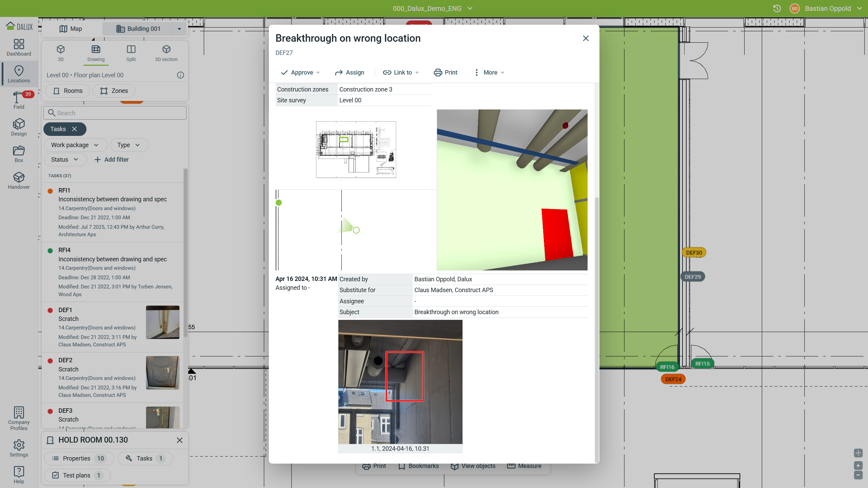868x488 pixels.
Task: Close the HOLD ROOM 00.130 panel
Action: (x=180, y=440)
